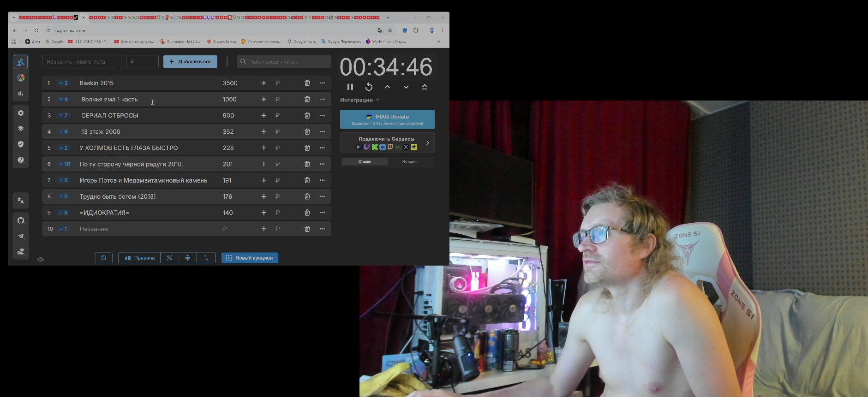Decrease timer with the down chevron
This screenshot has width=868, height=397.
406,87
